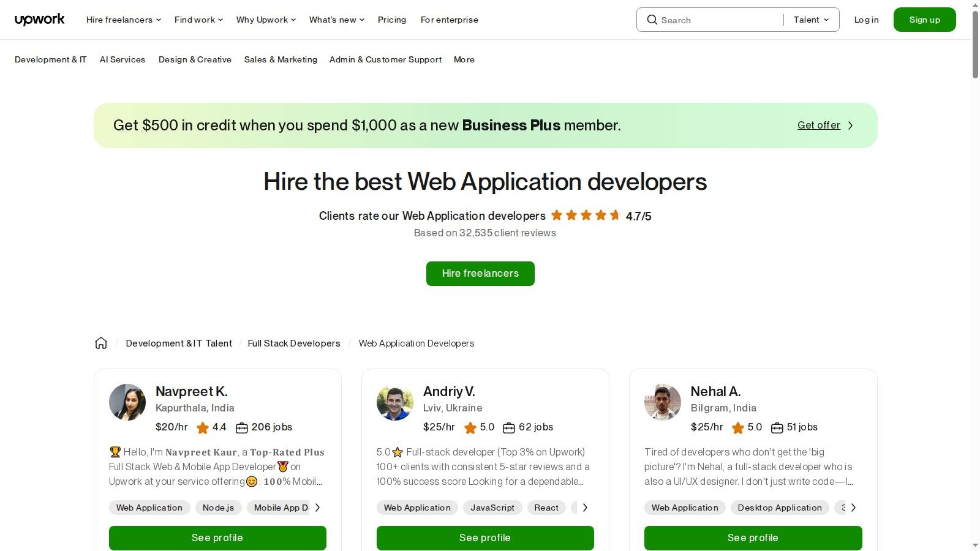Click the Web Application skill tag on Andriy's card
The image size is (980, 551).
[x=417, y=508]
